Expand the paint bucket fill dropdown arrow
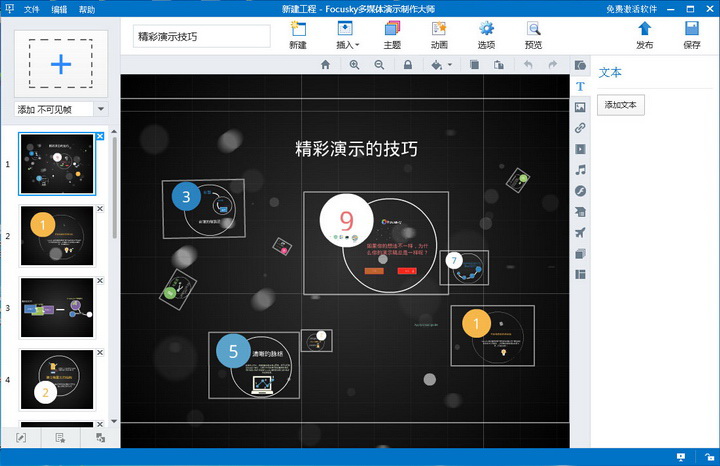Viewport: 720px width, 466px height. pos(450,65)
